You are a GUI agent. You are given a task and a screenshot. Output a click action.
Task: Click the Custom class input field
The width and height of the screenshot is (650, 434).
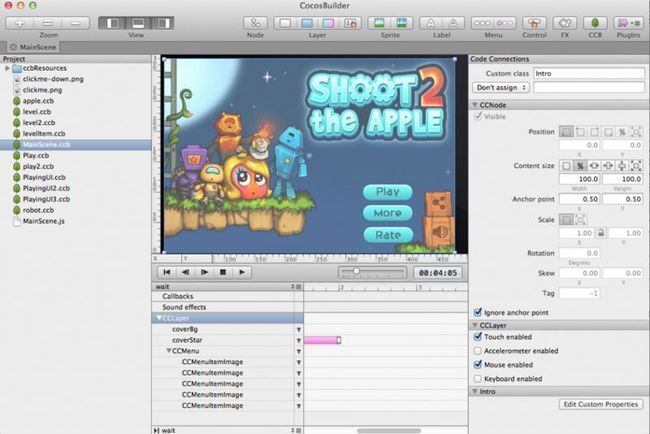(589, 73)
